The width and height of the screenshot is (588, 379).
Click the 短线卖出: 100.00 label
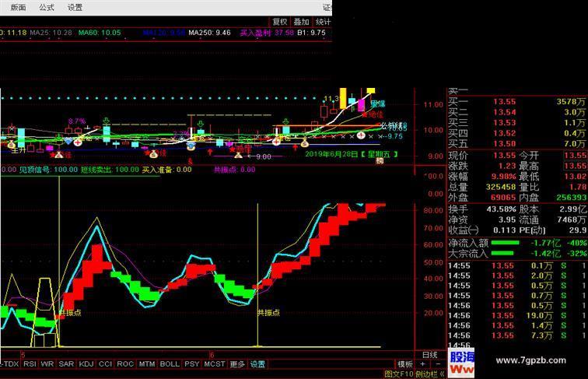click(110, 170)
